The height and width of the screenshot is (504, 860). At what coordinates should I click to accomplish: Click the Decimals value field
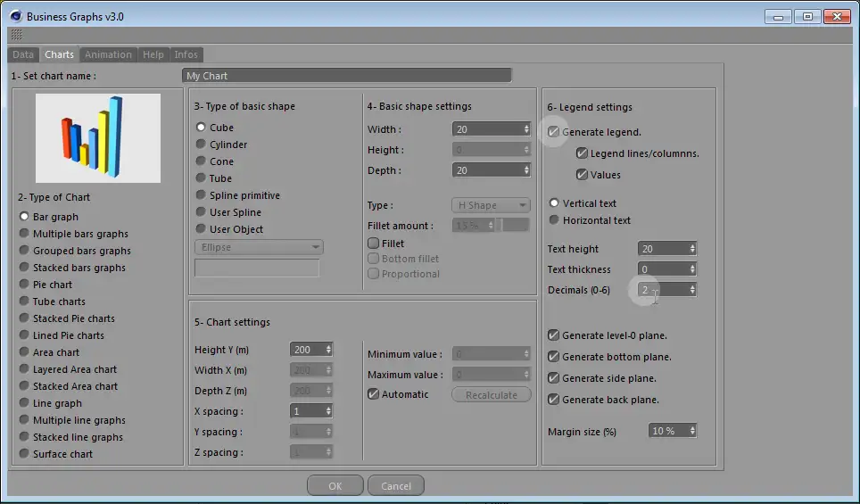663,290
